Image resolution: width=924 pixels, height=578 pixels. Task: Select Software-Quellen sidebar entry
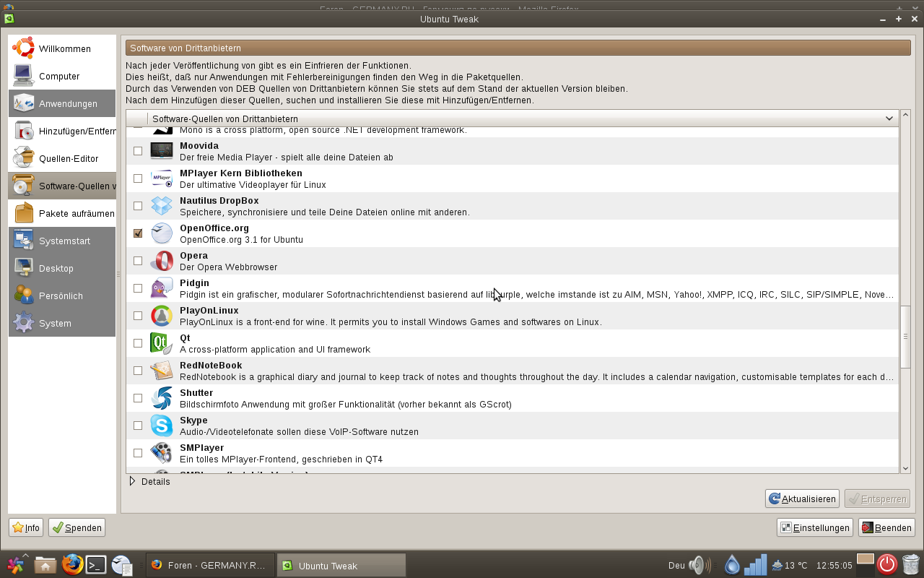[62, 186]
